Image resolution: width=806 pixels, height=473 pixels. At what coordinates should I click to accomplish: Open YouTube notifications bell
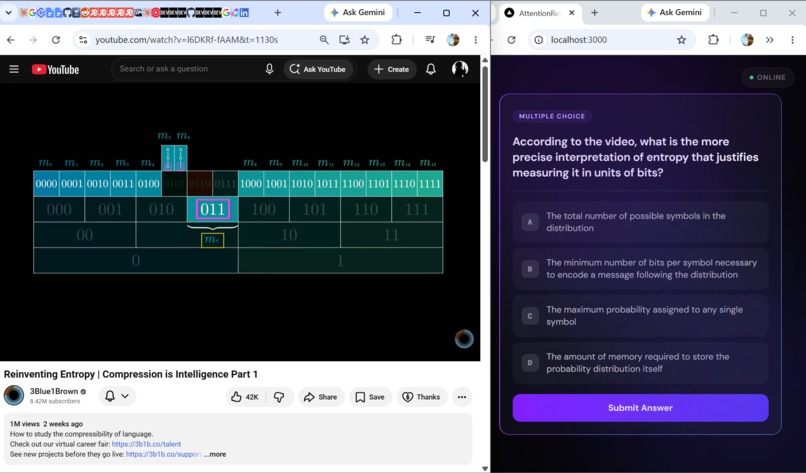click(431, 69)
